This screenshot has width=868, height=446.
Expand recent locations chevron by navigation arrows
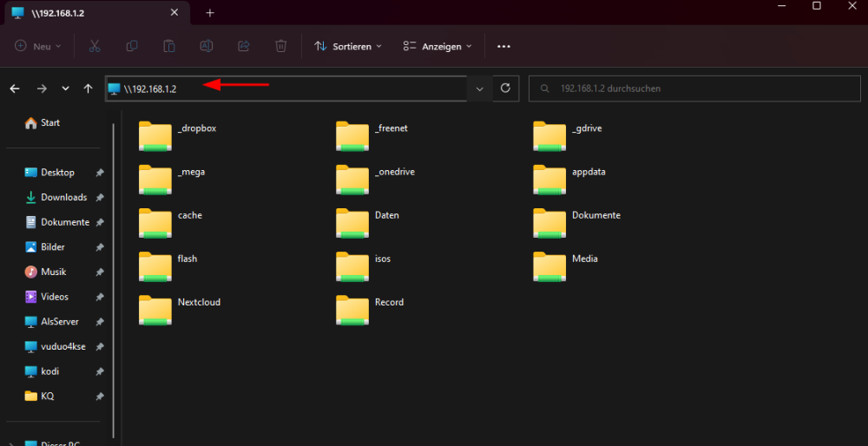[65, 89]
